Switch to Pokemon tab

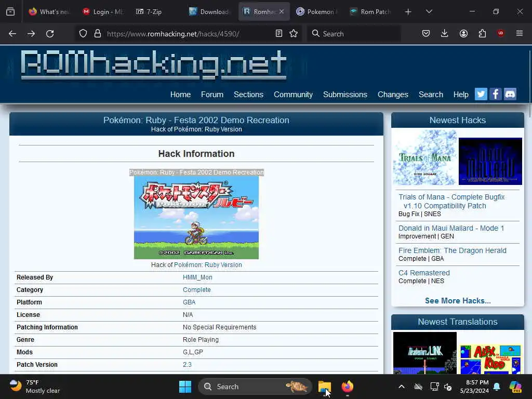pos(317,12)
